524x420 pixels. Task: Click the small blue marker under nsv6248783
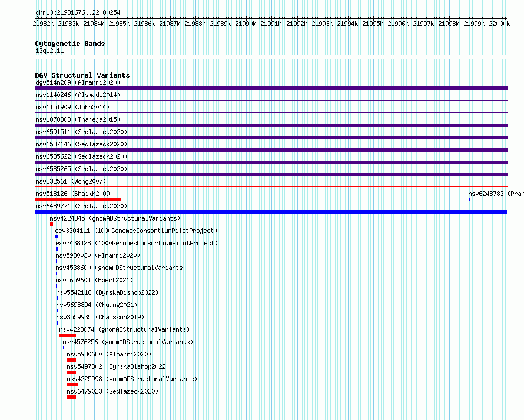click(469, 199)
